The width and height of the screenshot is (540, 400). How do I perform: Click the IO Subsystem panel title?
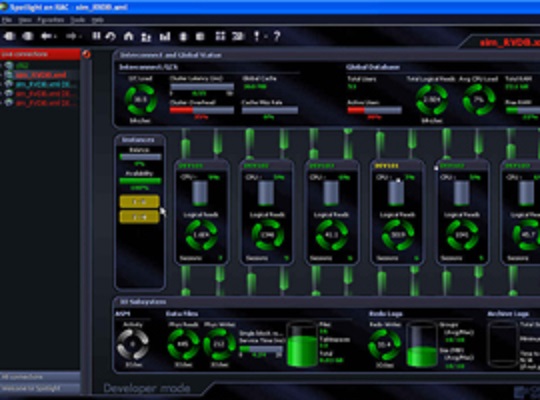(143, 302)
